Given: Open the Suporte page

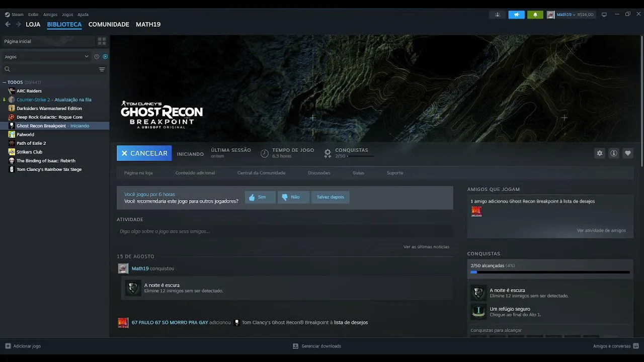Looking at the screenshot, I should [395, 173].
